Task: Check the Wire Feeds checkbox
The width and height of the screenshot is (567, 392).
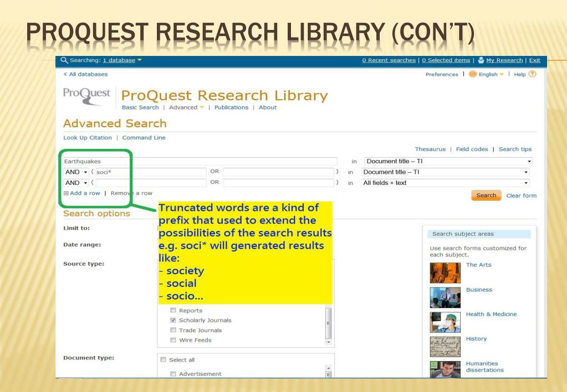Action: coord(173,340)
